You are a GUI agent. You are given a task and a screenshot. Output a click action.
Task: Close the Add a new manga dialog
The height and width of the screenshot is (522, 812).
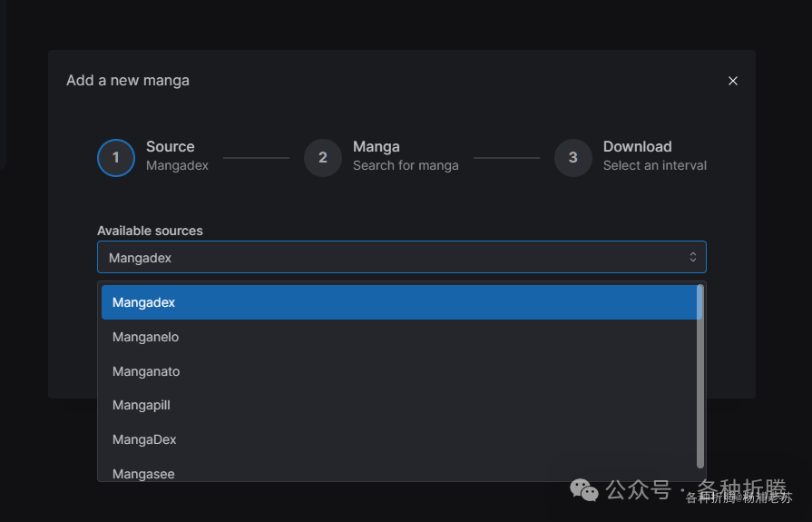click(733, 81)
